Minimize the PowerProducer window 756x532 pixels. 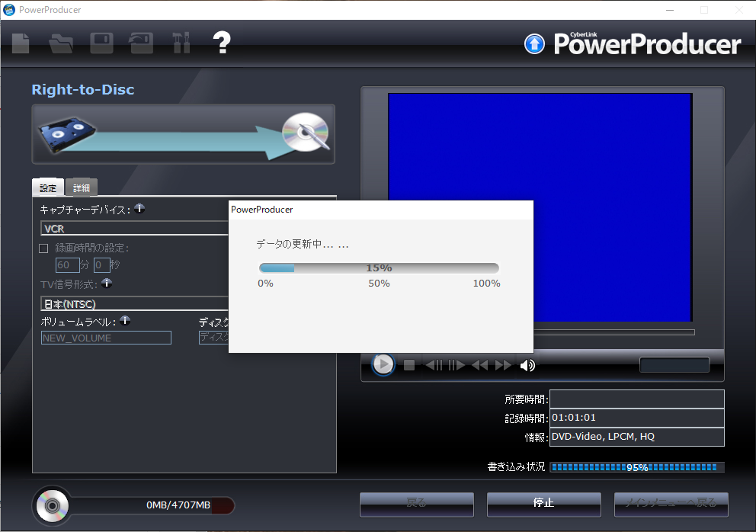tap(670, 10)
